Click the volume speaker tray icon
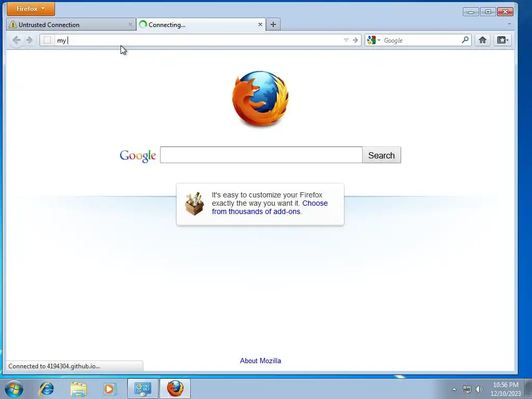The height and width of the screenshot is (399, 532). tap(479, 389)
